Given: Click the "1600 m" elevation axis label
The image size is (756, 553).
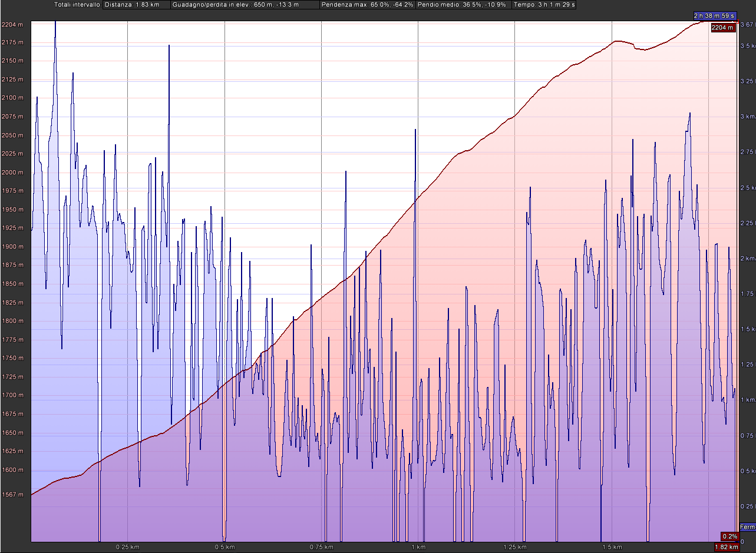Looking at the screenshot, I should 13,470.
